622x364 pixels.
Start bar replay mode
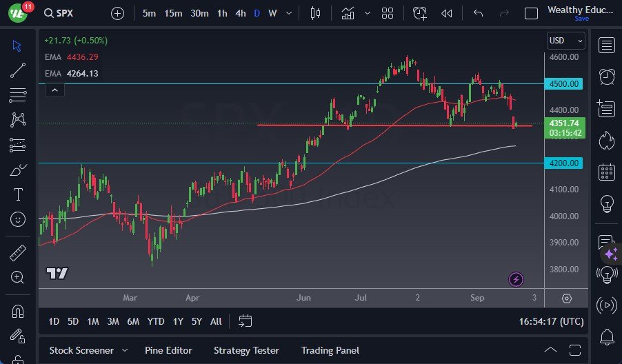point(447,13)
